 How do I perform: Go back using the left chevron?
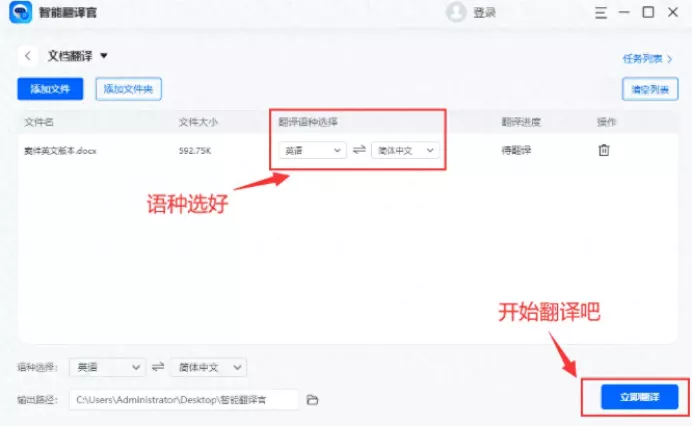point(28,56)
